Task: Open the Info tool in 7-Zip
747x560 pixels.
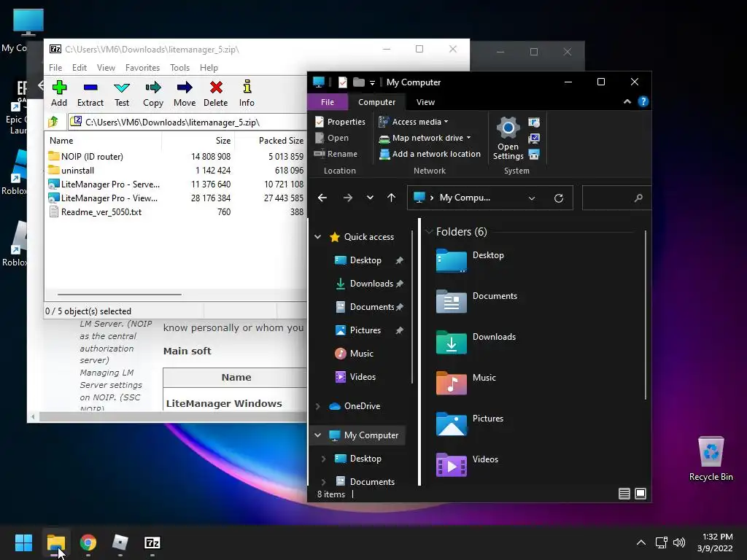Action: tap(247, 94)
